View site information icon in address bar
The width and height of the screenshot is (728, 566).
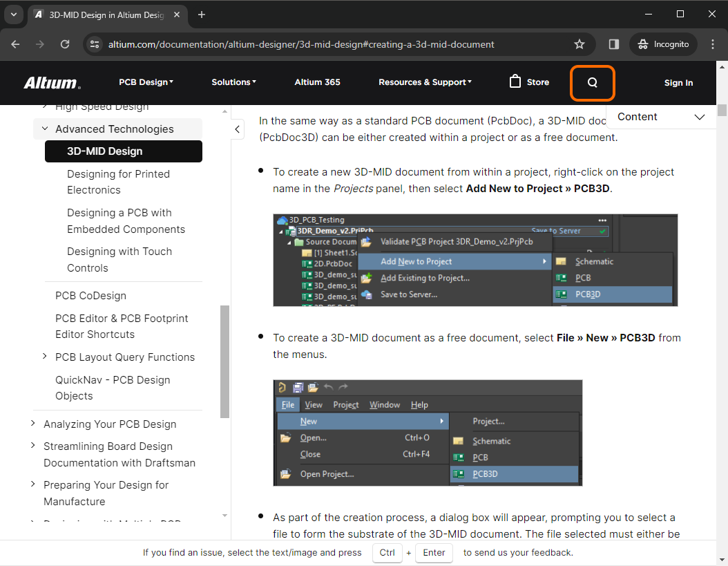(95, 44)
